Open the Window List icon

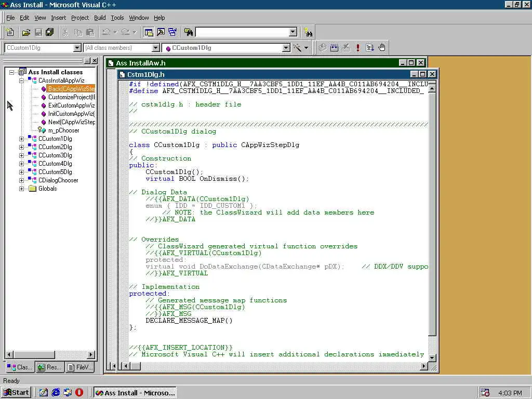click(172, 32)
